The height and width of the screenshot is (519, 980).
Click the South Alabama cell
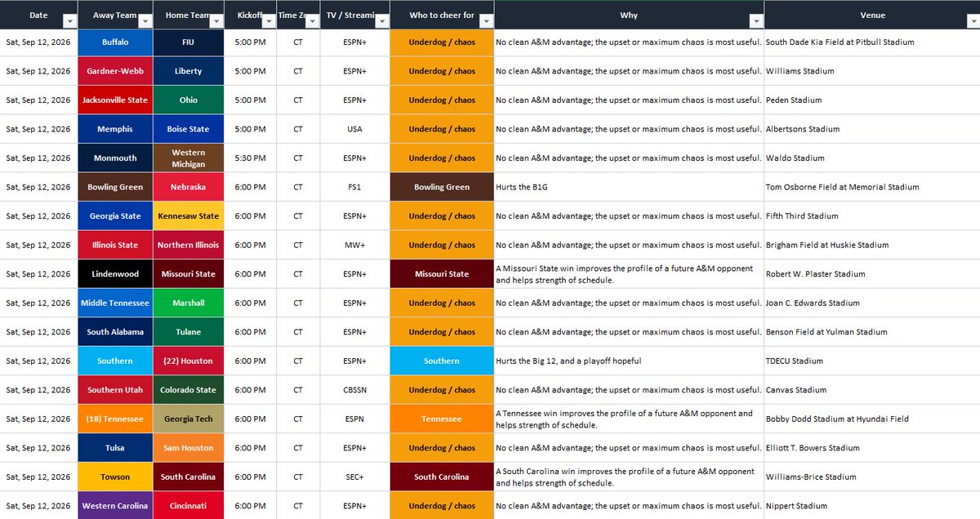(115, 331)
